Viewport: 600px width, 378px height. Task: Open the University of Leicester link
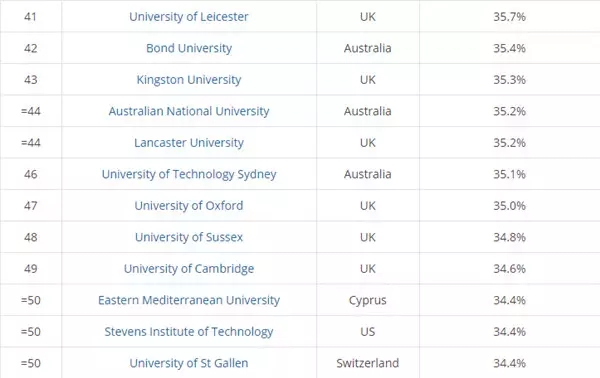click(189, 16)
